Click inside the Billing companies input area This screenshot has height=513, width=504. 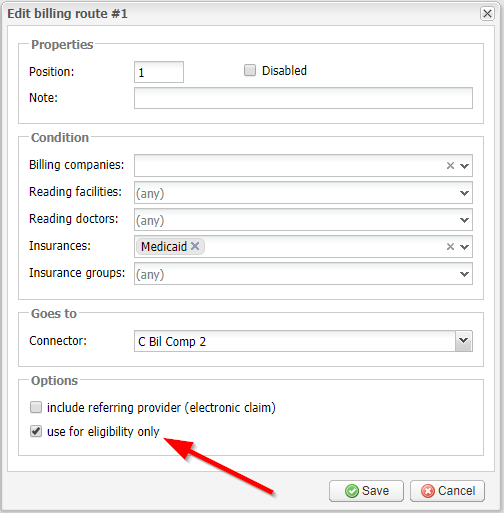coord(289,165)
